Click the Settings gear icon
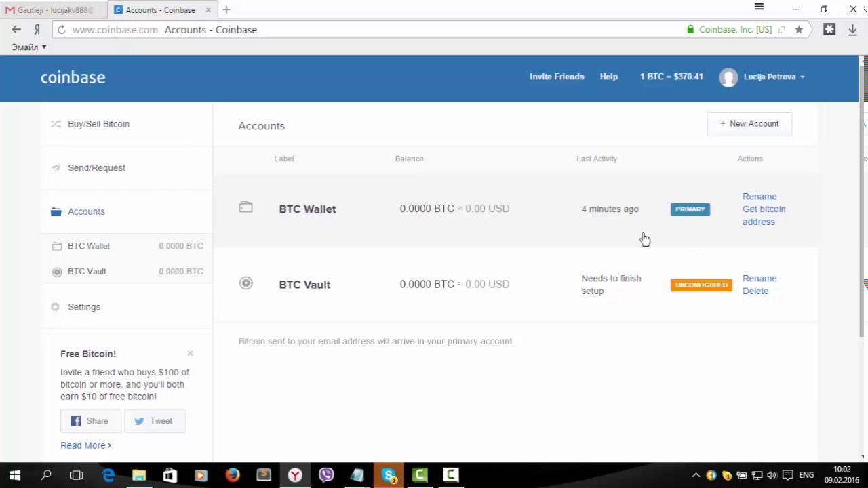The height and width of the screenshot is (488, 868). (56, 307)
